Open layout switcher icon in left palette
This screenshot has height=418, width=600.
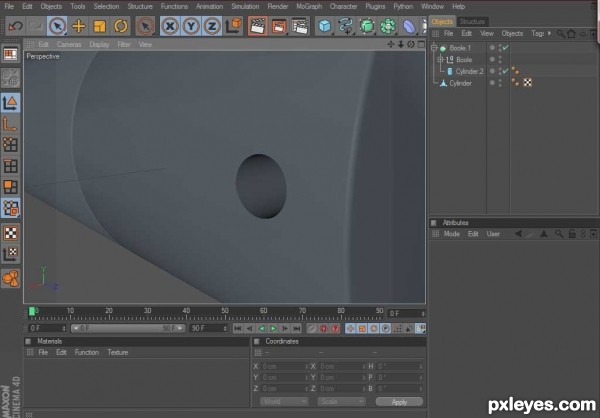[x=10, y=54]
